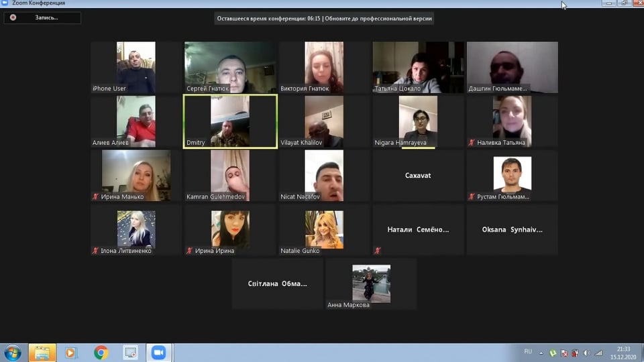Select Сергей Гнатюк's video tile
The width and height of the screenshot is (644, 362).
point(230,67)
